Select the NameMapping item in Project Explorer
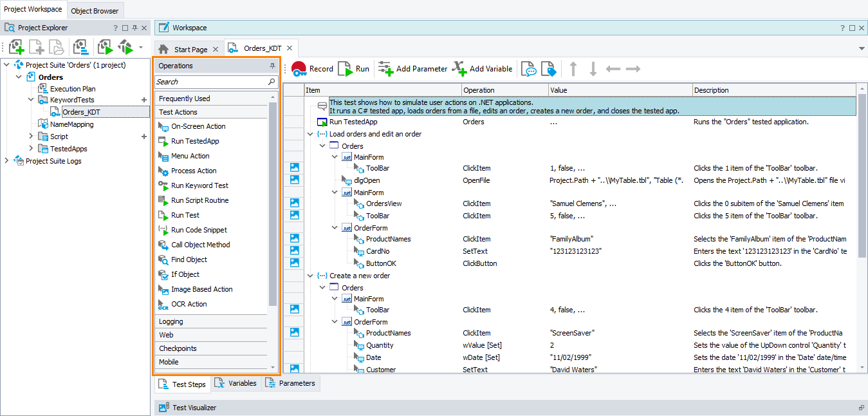Screen dimensions: 868x416 pyautogui.click(x=71, y=124)
